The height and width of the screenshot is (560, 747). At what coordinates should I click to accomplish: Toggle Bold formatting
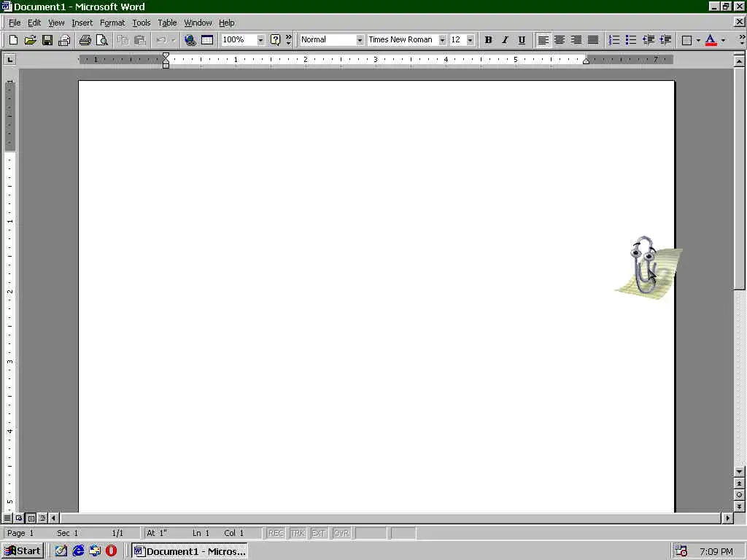(x=488, y=40)
